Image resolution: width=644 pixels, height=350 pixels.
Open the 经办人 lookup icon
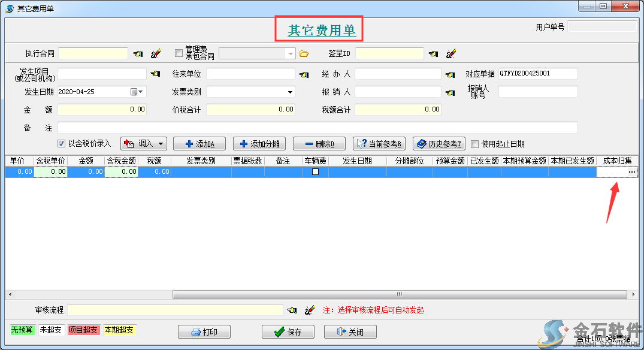click(x=450, y=74)
